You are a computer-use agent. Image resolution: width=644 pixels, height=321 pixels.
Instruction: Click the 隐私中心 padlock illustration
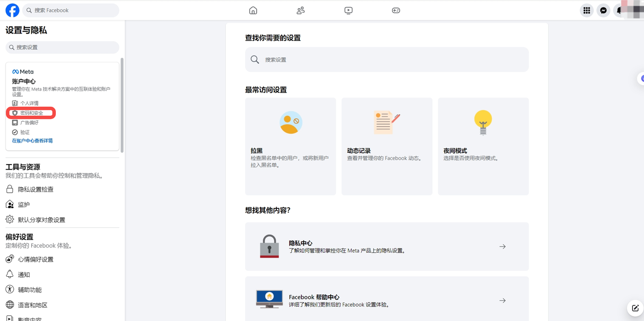point(269,246)
